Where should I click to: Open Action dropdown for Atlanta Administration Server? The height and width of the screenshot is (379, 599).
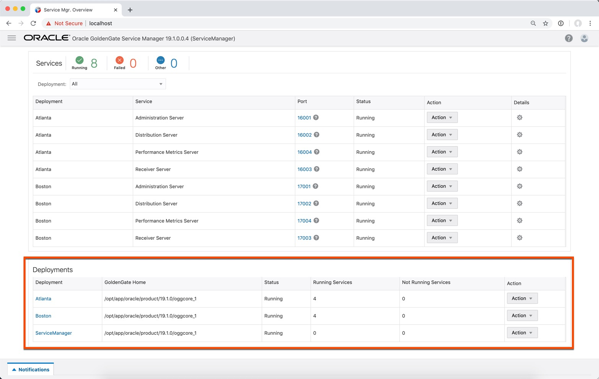(442, 117)
